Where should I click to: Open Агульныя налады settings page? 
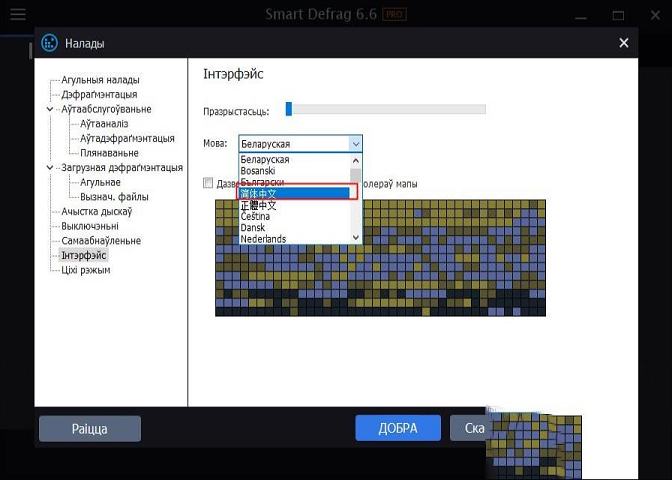pos(100,80)
